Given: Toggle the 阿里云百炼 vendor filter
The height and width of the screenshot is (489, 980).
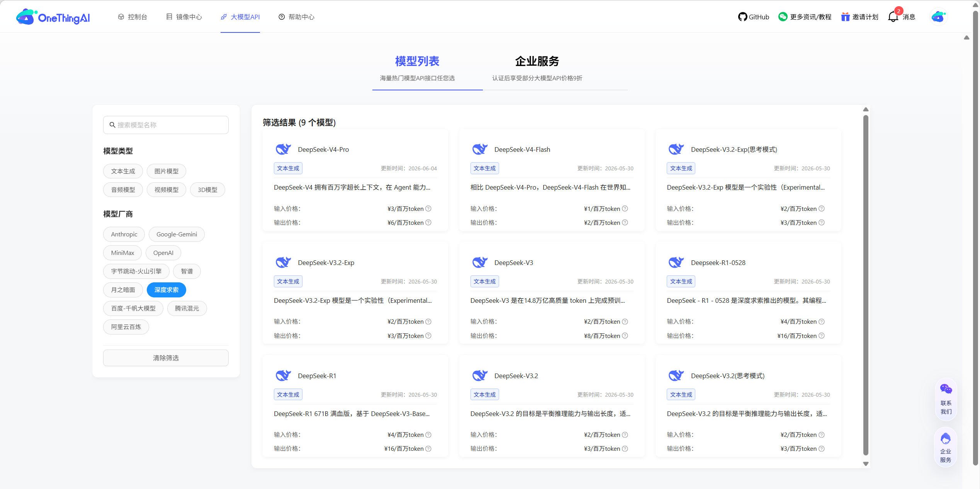Looking at the screenshot, I should point(126,327).
